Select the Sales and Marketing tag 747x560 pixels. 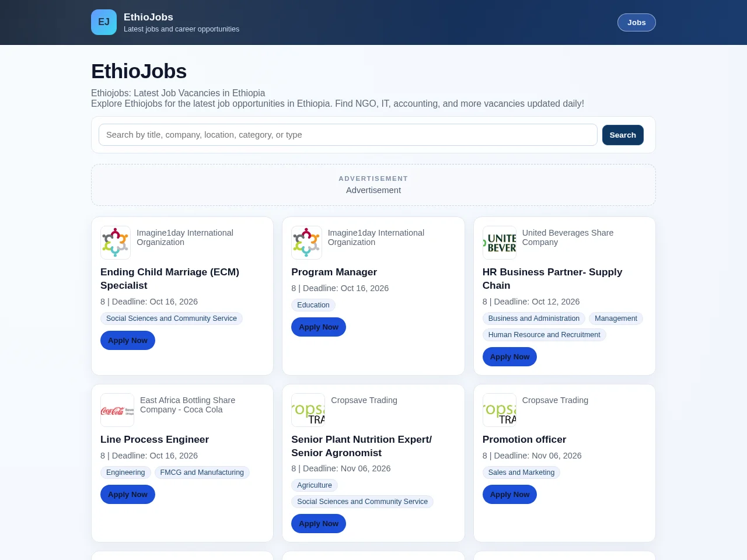click(x=521, y=473)
